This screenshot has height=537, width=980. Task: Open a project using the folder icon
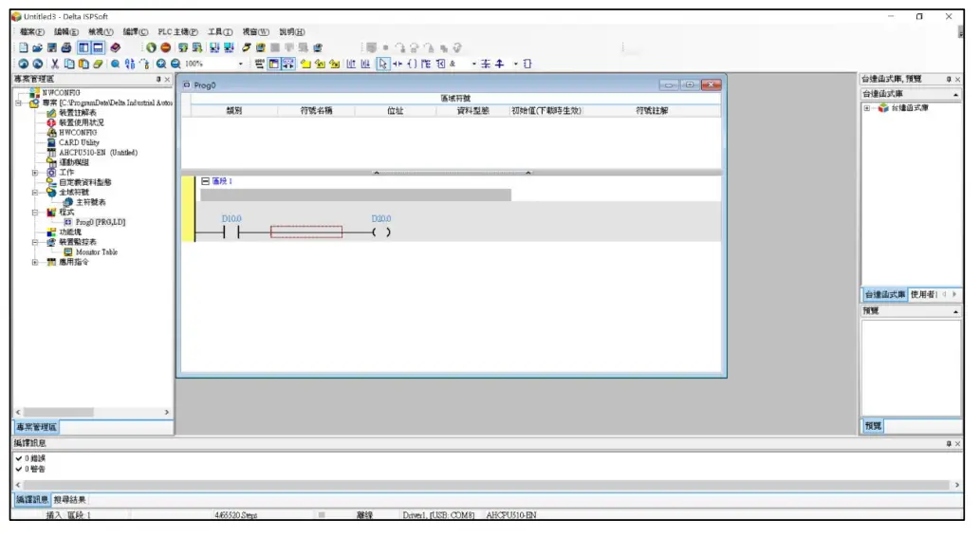click(38, 47)
